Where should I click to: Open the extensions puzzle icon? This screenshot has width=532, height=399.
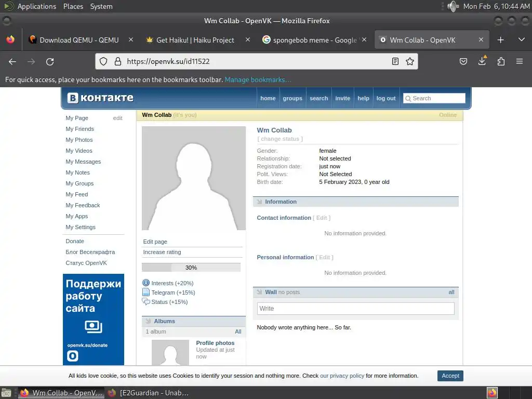(501, 61)
